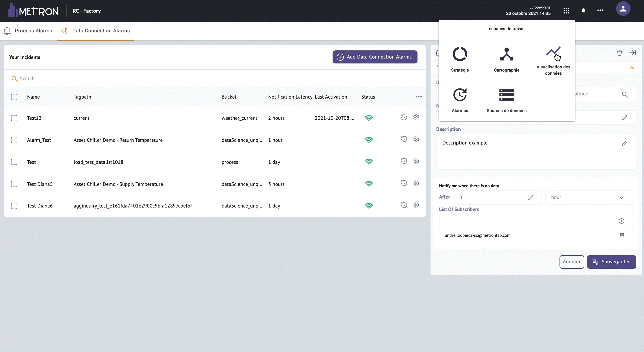Screen dimensions: 644x352
Task: Click Add Data Connection Alarms button
Action: pos(375,57)
